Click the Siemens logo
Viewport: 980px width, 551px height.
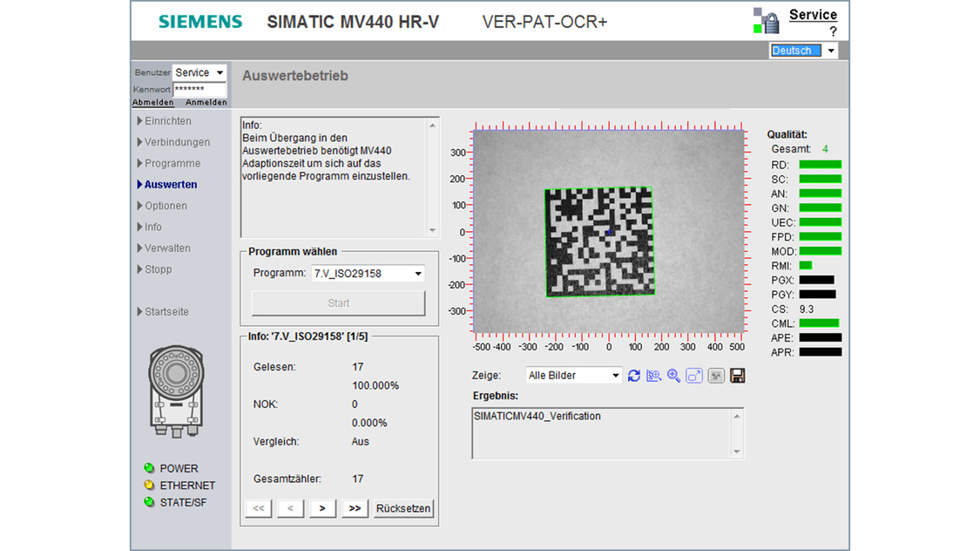(x=200, y=22)
